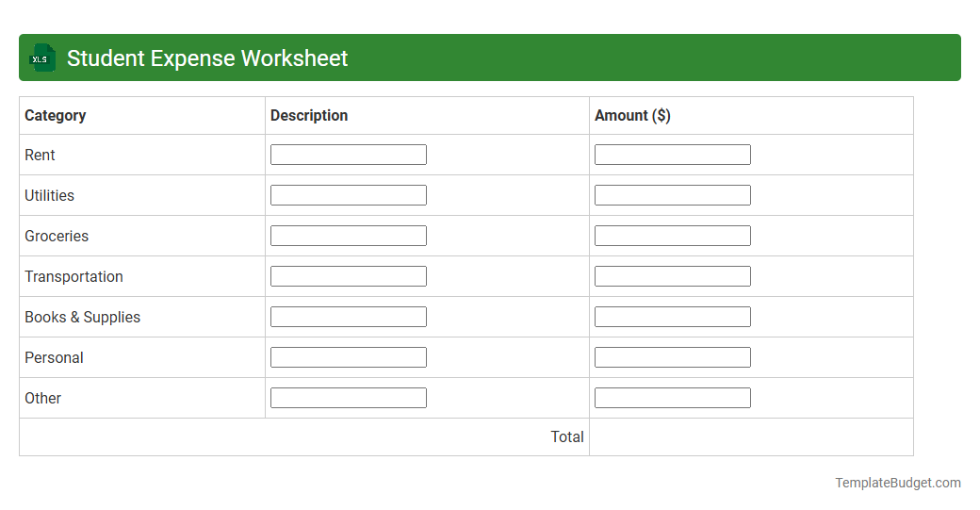Click the Transportation amount box

point(673,276)
